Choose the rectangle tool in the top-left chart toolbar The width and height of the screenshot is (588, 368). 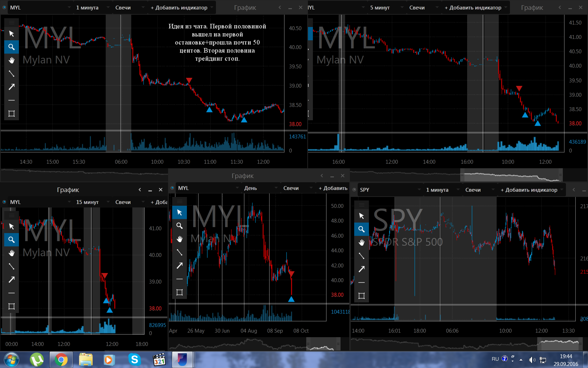click(12, 114)
